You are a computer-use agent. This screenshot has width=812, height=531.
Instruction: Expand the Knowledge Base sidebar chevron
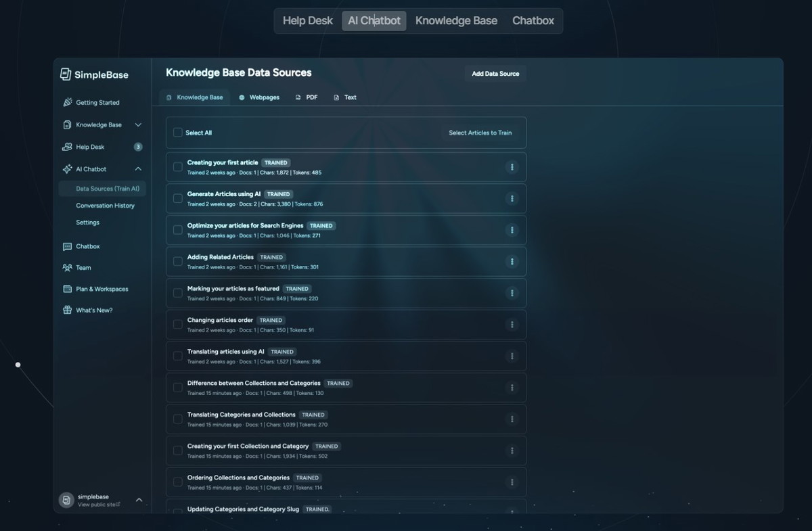tap(138, 125)
